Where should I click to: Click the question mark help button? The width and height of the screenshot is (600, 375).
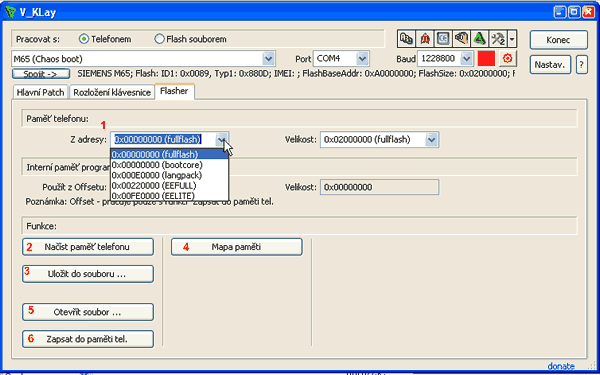click(x=582, y=65)
